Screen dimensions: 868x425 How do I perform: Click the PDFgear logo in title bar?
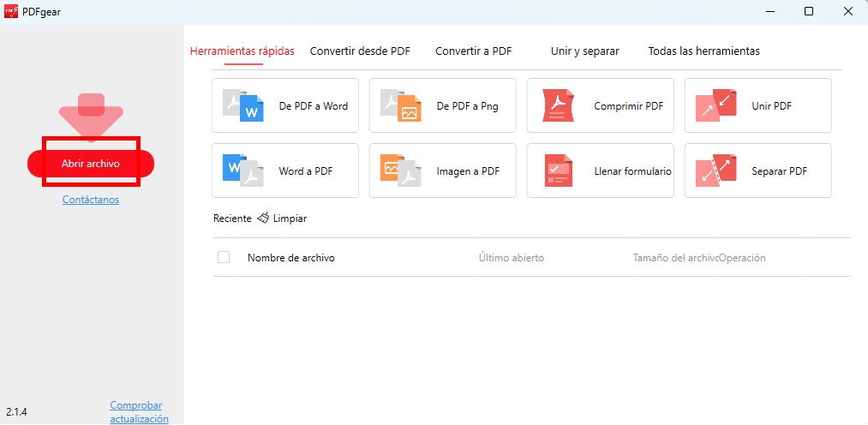coord(11,11)
